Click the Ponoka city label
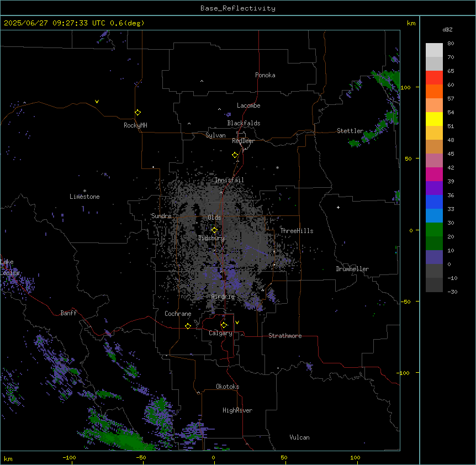The width and height of the screenshot is (476, 465). 265,75
